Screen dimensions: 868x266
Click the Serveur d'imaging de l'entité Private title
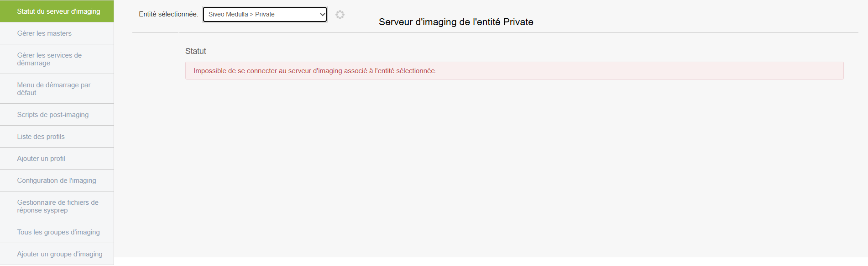click(456, 22)
